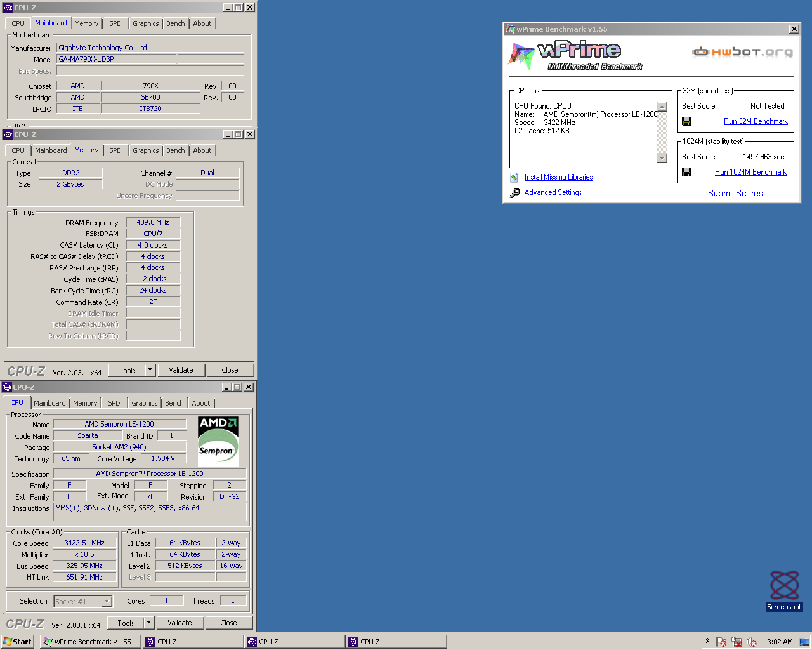The image size is (812, 650).
Task: Switch to wPrime Benchmark v1.55 taskbar button
Action: [x=90, y=642]
